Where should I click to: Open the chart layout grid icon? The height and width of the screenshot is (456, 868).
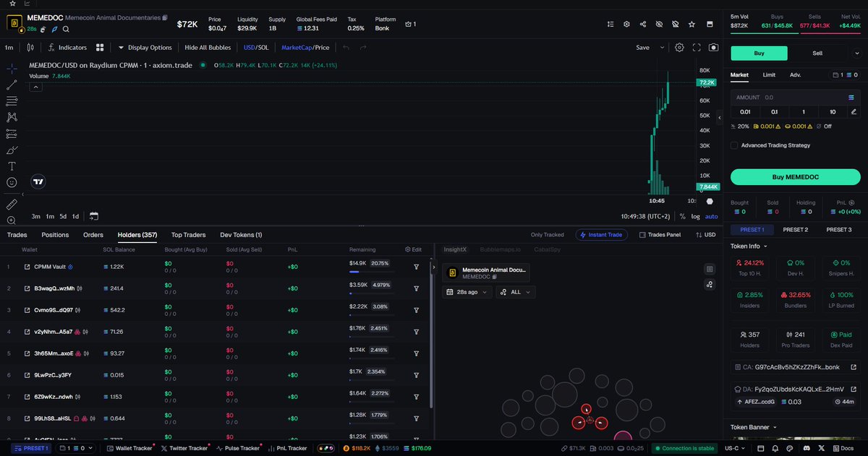tap(100, 48)
